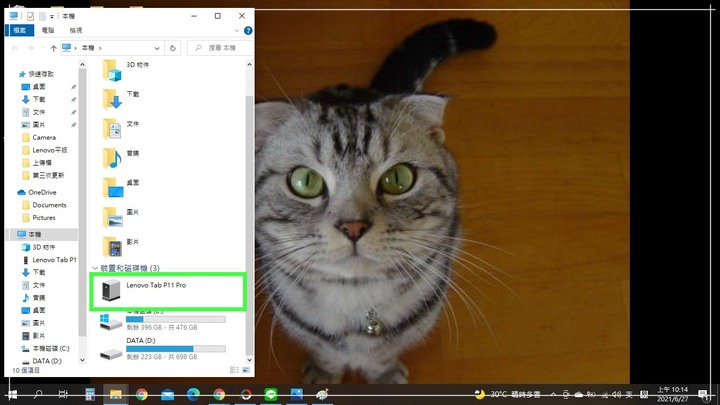The height and width of the screenshot is (405, 720).
Task: Select the 3D 物件 folder icon in main pane
Action: point(112,70)
